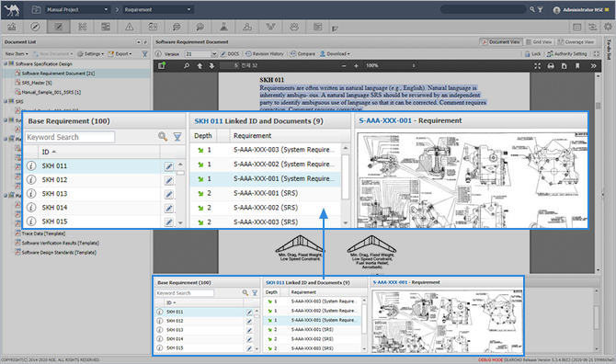
Task: Click the Compare button
Action: (302, 54)
